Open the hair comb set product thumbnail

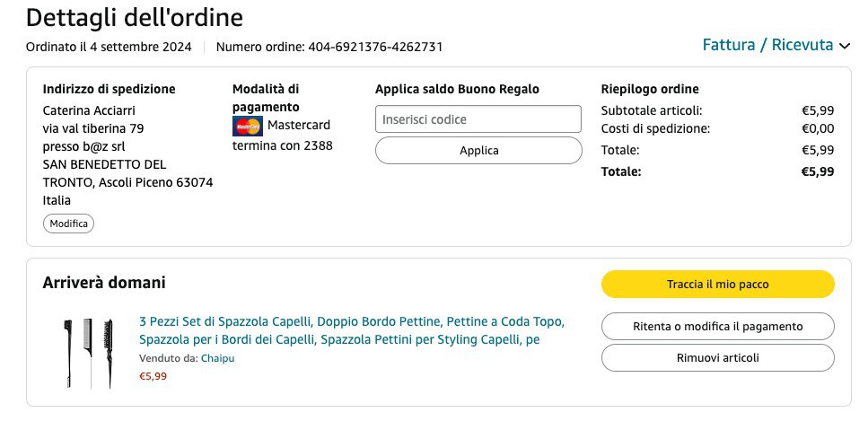tap(87, 350)
